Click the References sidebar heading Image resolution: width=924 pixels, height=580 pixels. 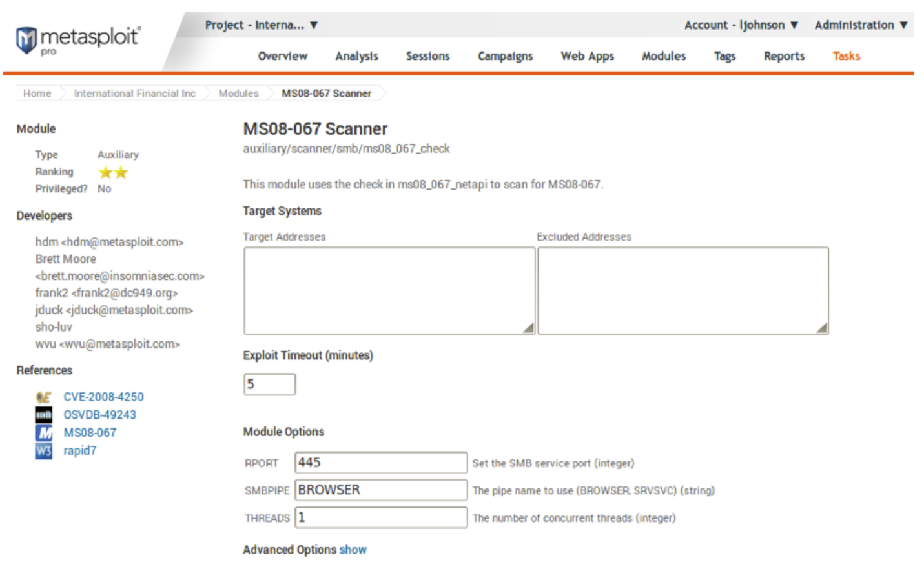[x=45, y=370]
